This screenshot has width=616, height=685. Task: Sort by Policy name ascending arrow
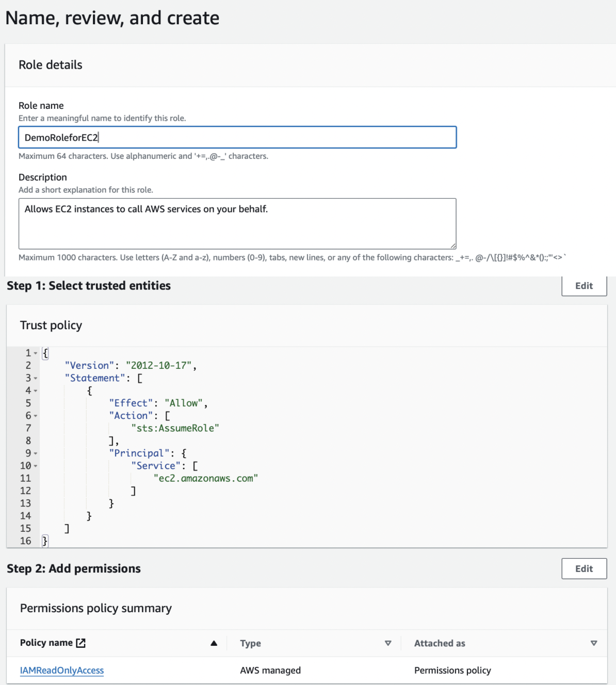[214, 643]
